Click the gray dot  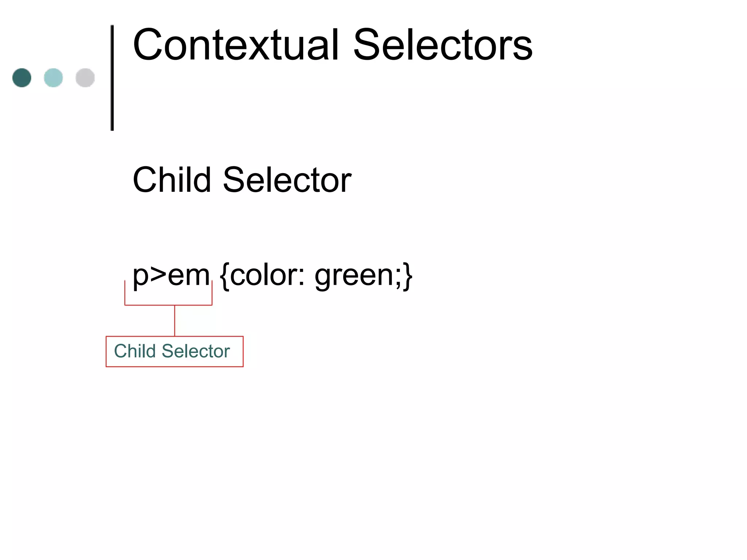(x=85, y=78)
